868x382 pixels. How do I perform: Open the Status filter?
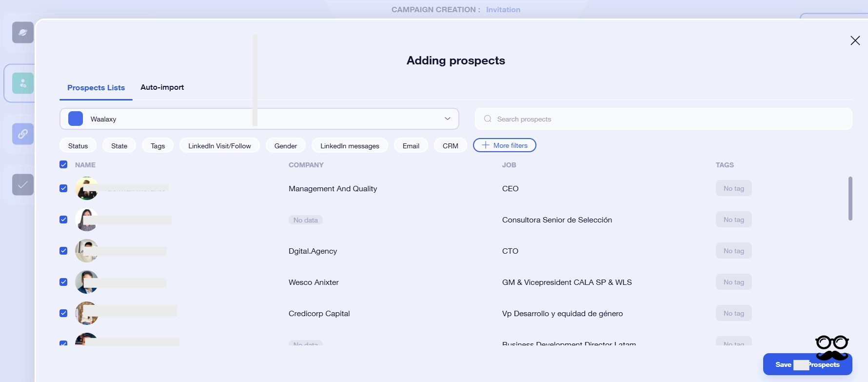click(78, 146)
